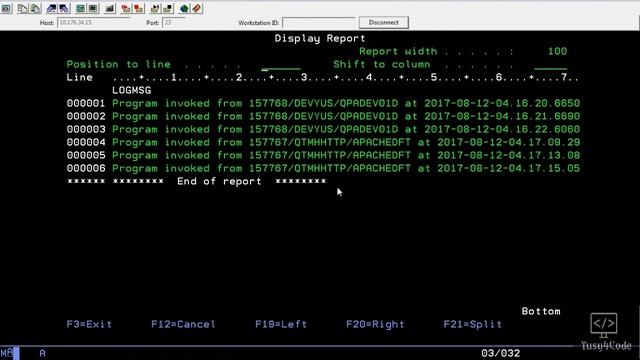The height and width of the screenshot is (360, 640).
Task: Click the Line column ruler heading
Action: [80, 78]
